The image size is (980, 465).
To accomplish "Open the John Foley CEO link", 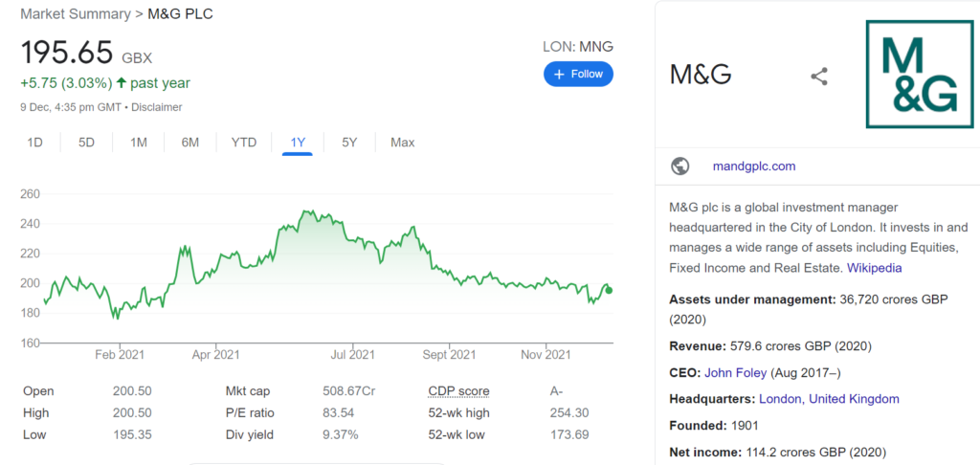I will (x=736, y=373).
